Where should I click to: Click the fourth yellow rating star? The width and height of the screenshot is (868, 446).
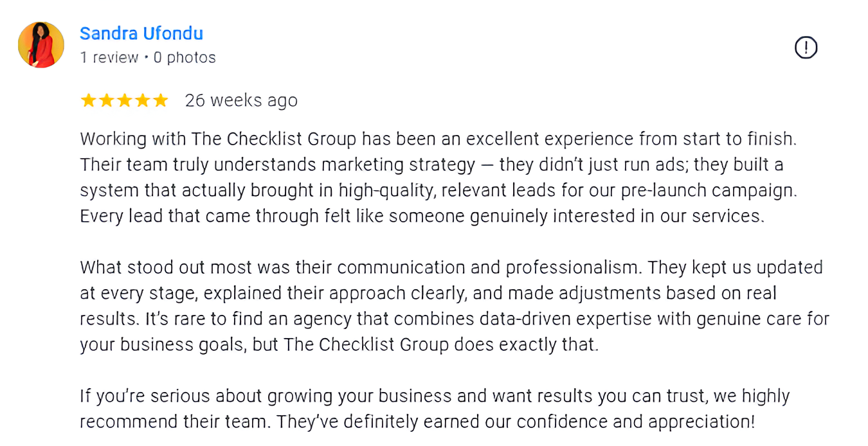tap(142, 100)
